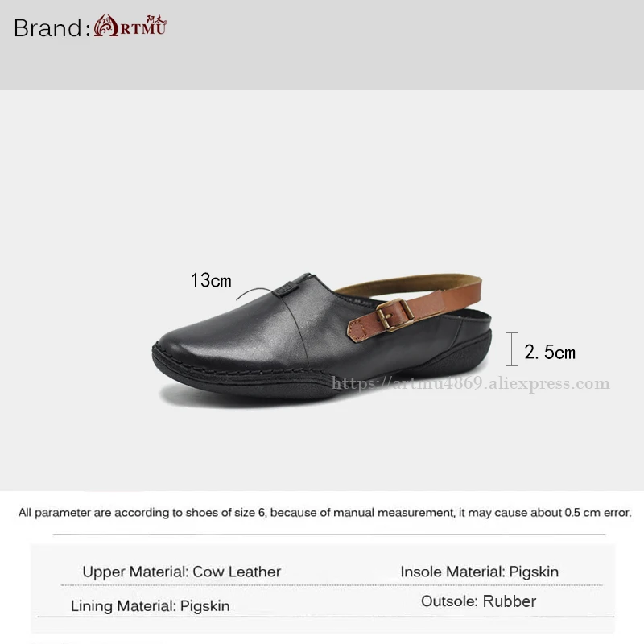The image size is (644, 644).
Task: Select the brass buckle on the strap
Action: click(x=394, y=315)
